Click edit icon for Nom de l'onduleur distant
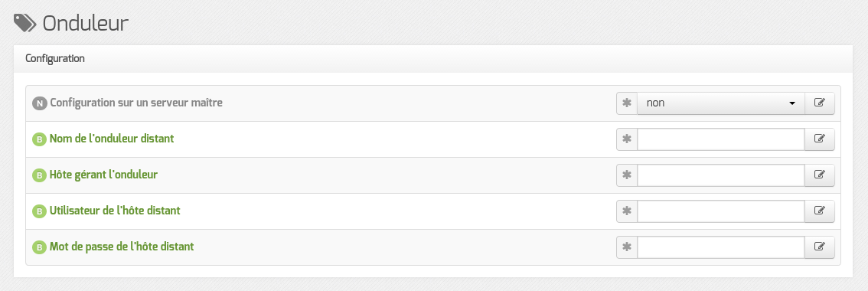This screenshot has height=291, width=868. point(819,139)
